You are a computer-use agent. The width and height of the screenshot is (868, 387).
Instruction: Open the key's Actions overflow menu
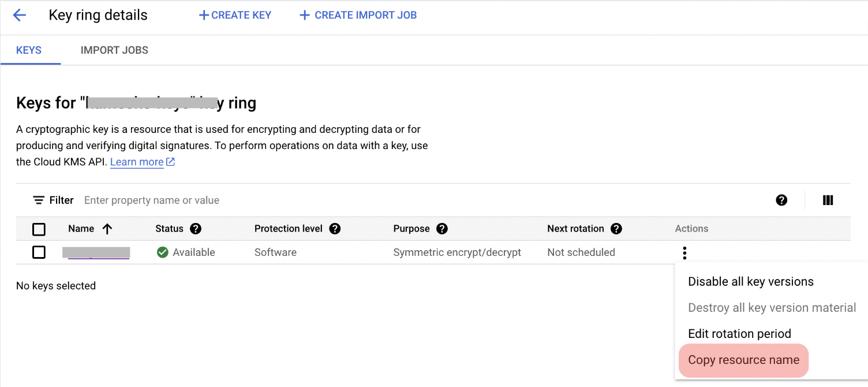coord(684,252)
